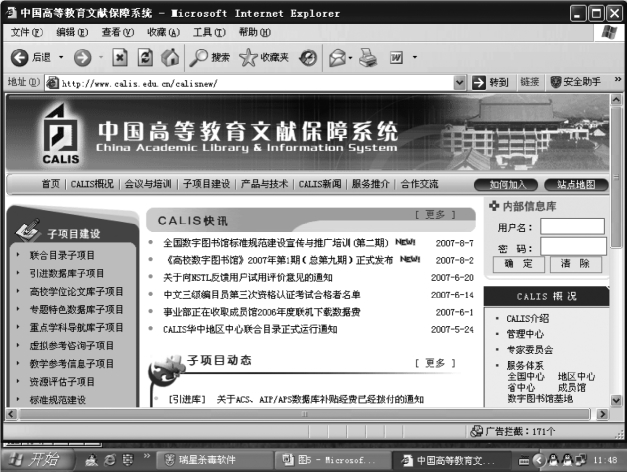This screenshot has height=472, width=627.
Task: Open the 编辑(E) menu
Action: click(72, 32)
